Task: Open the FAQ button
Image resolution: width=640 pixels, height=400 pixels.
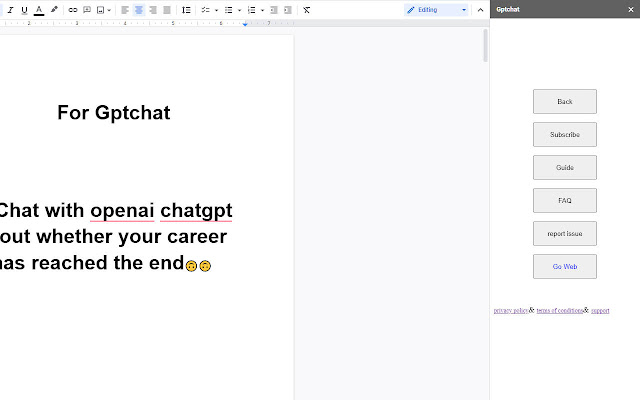Action: [564, 200]
